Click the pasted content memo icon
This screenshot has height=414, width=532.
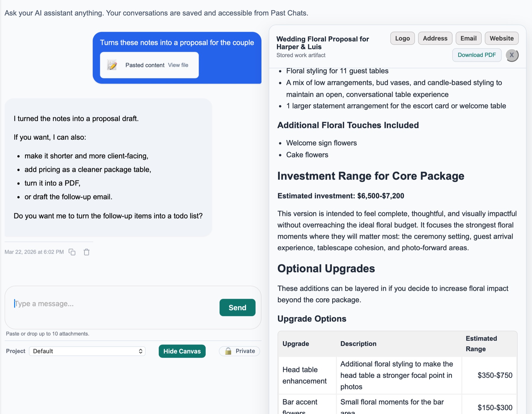click(x=112, y=65)
